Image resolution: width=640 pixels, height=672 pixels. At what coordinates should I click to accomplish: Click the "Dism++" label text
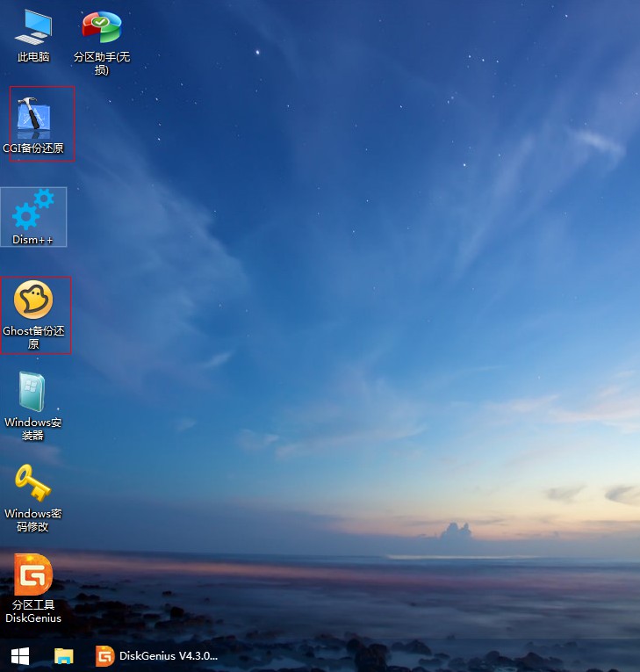[33, 240]
